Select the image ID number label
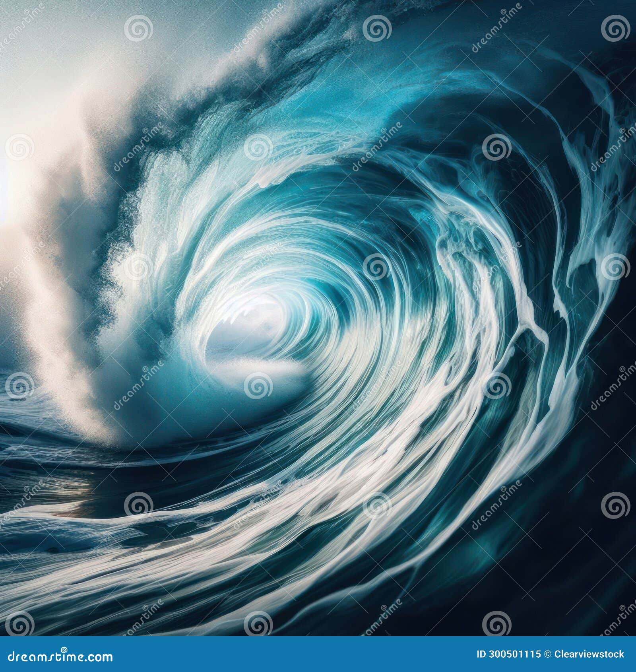The width and height of the screenshot is (636, 672). coord(509,654)
